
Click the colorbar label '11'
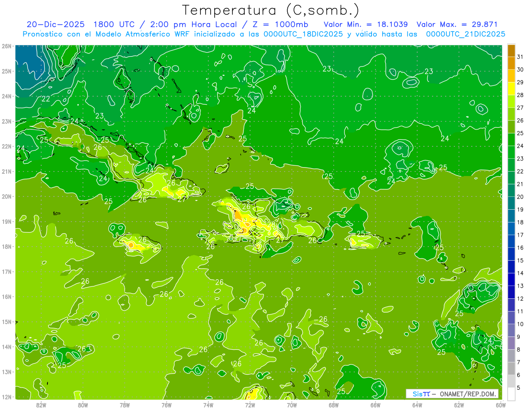click(520, 311)
